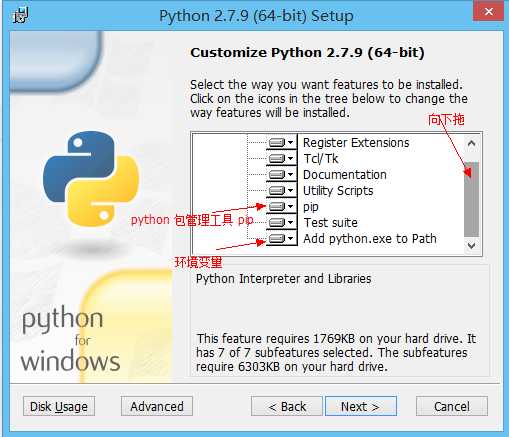Open the Tcl/Tk feature install dropdown
The height and width of the screenshot is (437, 509).
click(281, 158)
